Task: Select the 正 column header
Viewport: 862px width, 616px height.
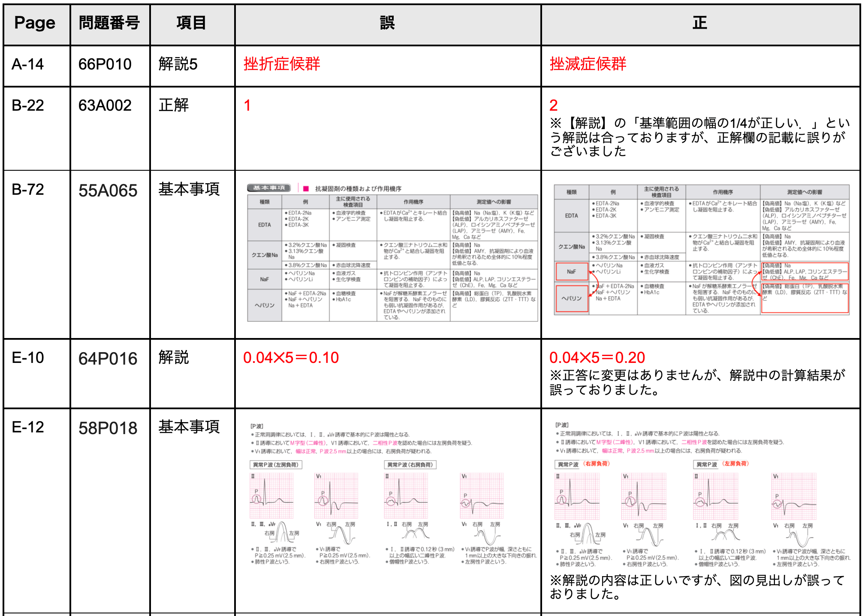Action: [700, 24]
